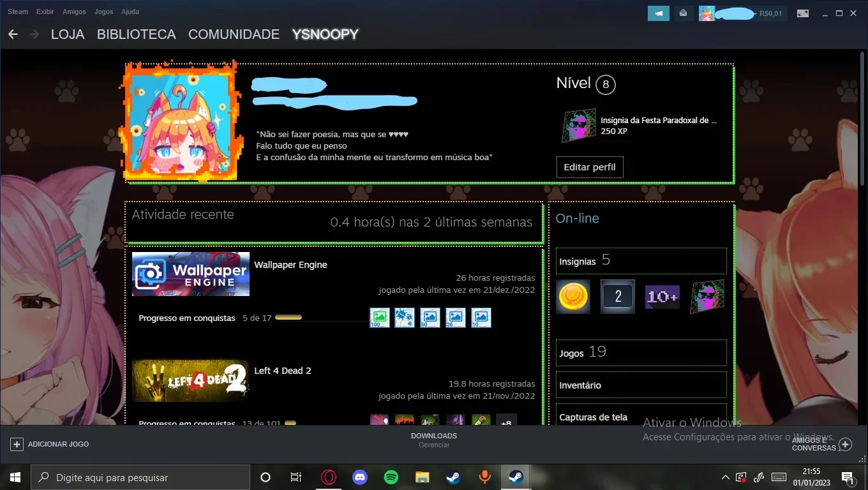Click the small avatar in the top bar
Viewport: 868px width, 490px height.
pyautogui.click(x=707, y=13)
